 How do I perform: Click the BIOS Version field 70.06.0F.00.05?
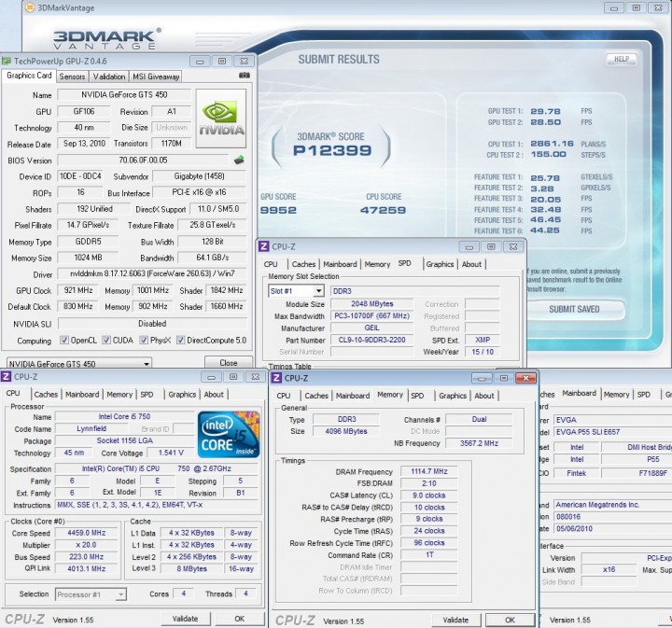[143, 160]
